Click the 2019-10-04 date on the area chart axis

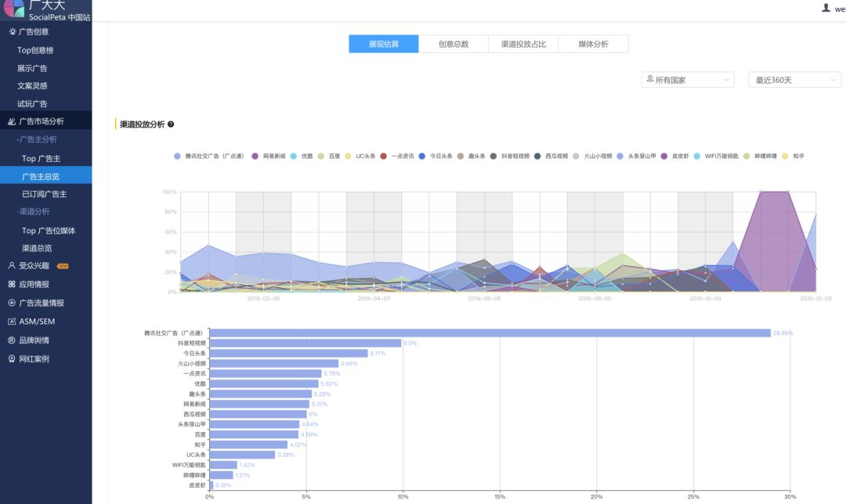point(705,299)
